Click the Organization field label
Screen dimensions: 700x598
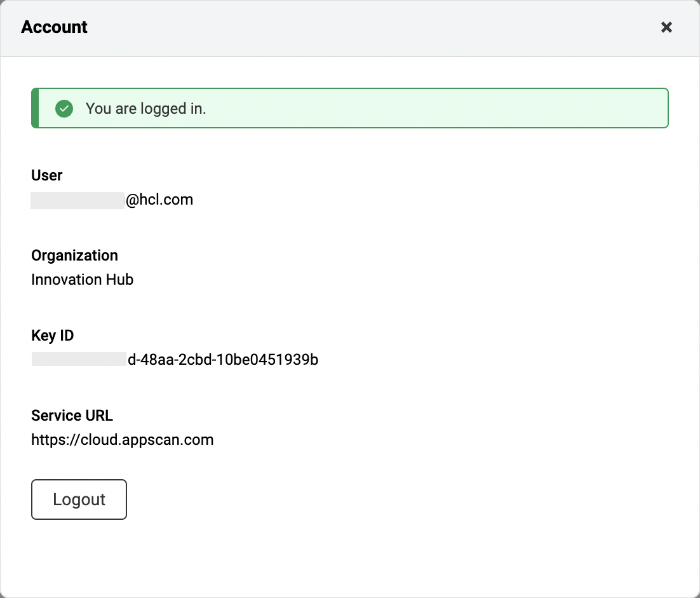74,255
